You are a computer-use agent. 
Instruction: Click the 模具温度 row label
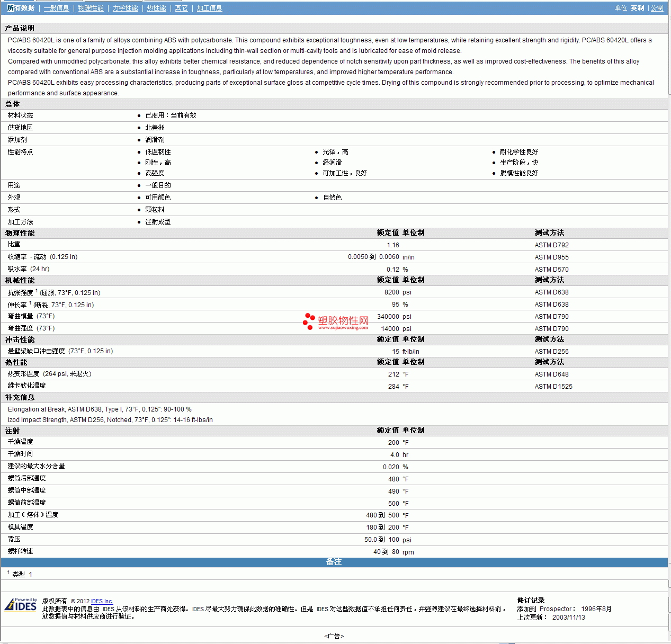[20, 527]
